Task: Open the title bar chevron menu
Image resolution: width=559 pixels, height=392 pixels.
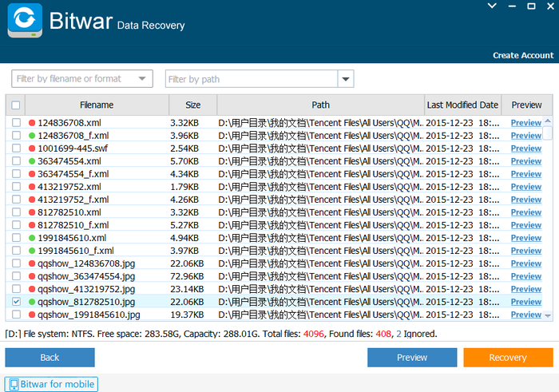Action: pyautogui.click(x=492, y=6)
